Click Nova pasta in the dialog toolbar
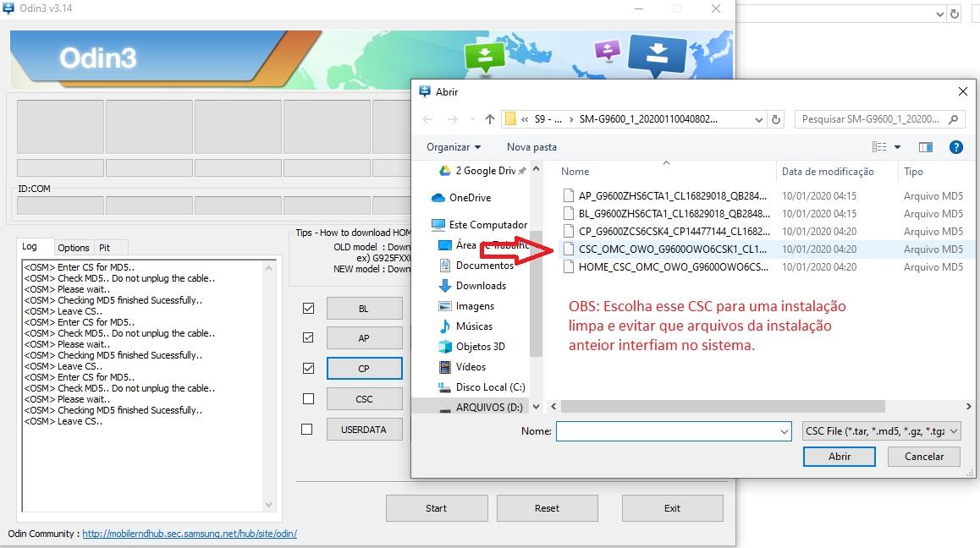The height and width of the screenshot is (548, 980). tap(531, 147)
